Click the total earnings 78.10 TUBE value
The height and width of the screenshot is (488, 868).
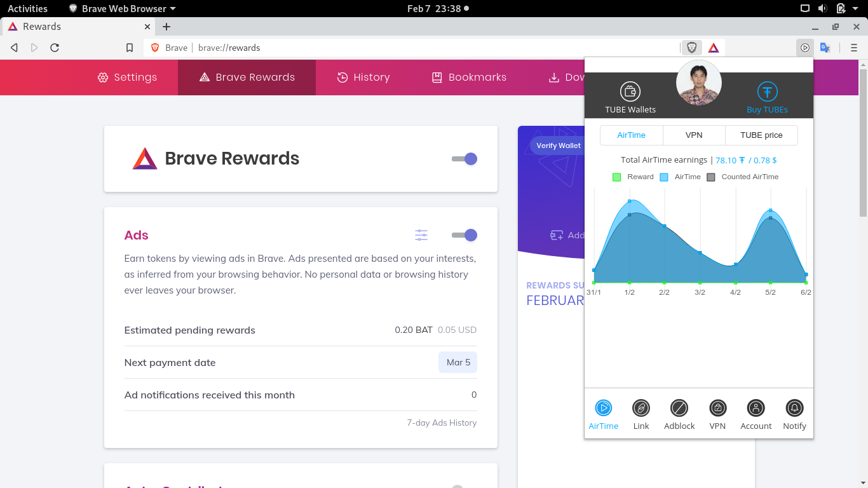coord(730,161)
